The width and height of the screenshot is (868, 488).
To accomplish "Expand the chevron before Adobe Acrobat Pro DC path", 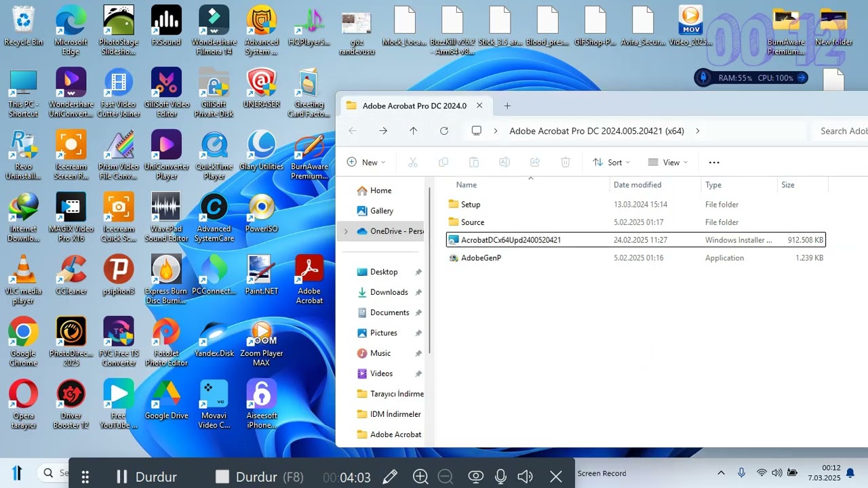I will tap(496, 131).
